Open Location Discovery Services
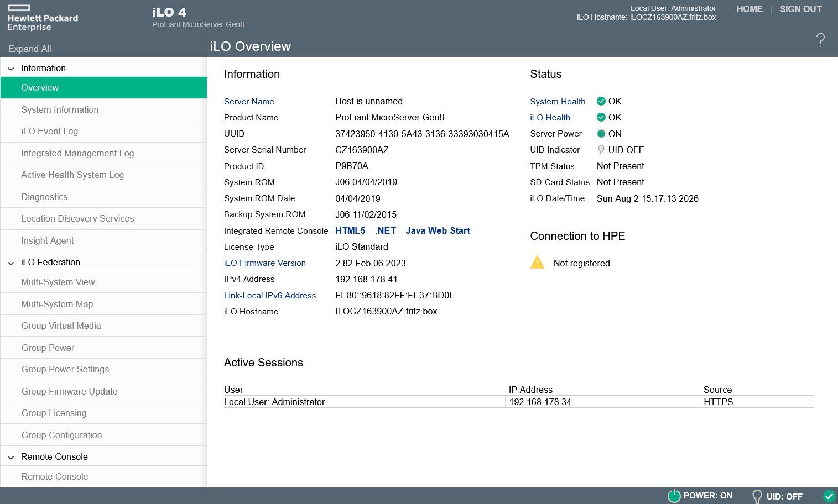This screenshot has height=504, width=838. (103, 218)
